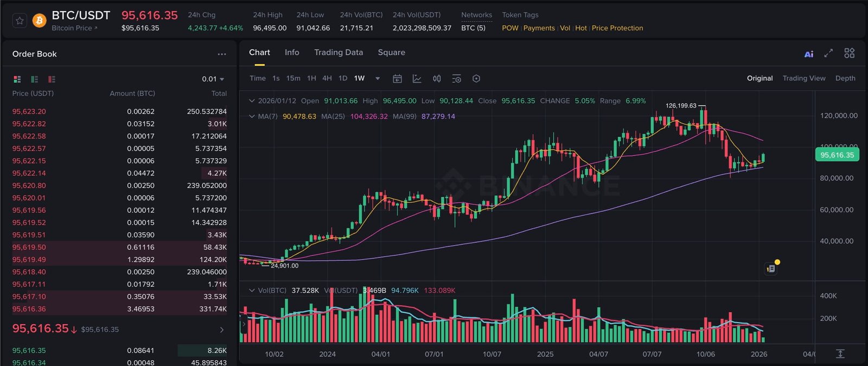
Task: Add BTC/USDT to favorites with star
Action: [20, 21]
